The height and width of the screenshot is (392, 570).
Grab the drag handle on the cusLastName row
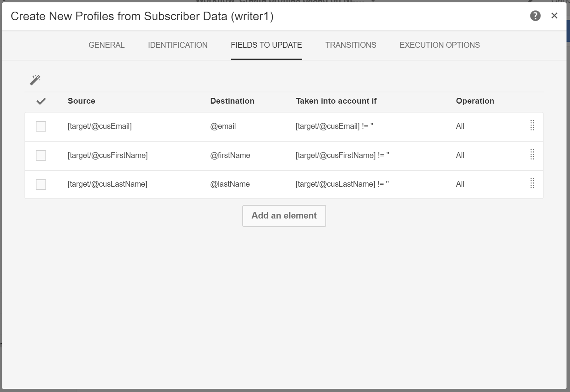[532, 183]
